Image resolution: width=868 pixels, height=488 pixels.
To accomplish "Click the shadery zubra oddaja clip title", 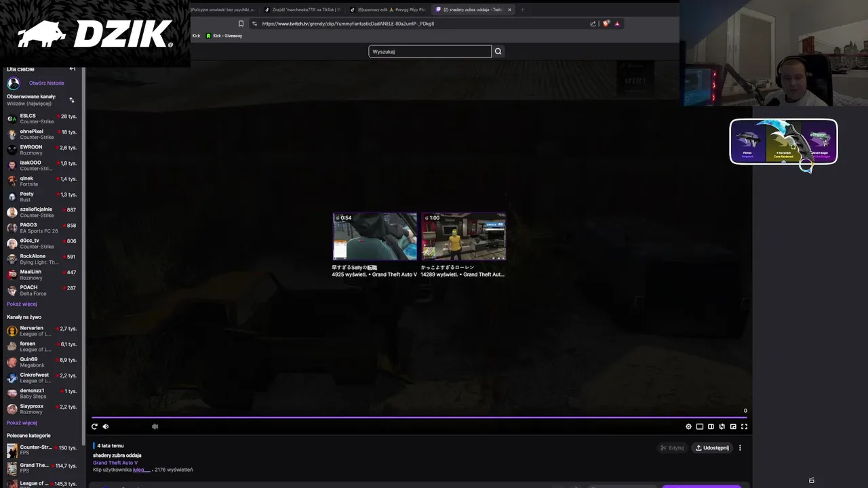I will [x=117, y=455].
